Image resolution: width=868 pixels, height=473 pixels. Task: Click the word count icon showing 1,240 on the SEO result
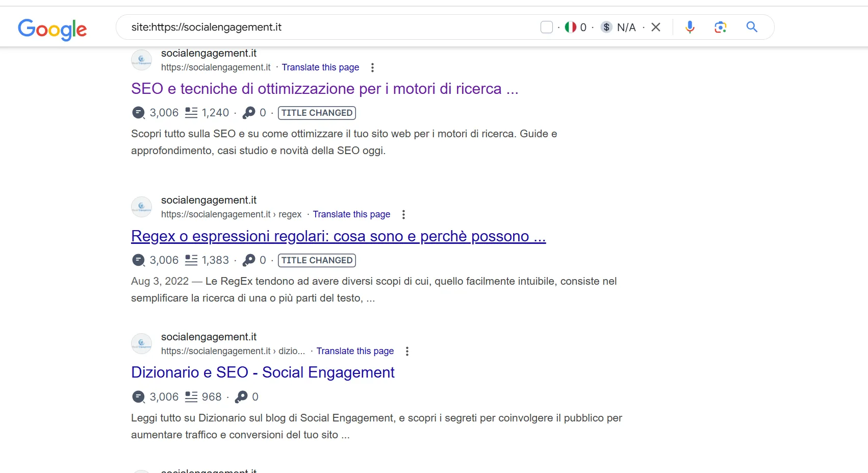pos(191,112)
